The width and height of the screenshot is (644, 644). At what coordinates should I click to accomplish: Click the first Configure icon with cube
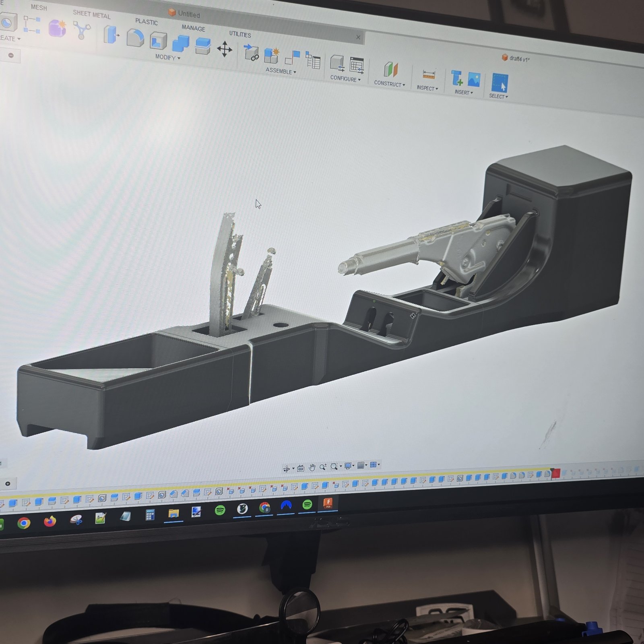coord(337,64)
